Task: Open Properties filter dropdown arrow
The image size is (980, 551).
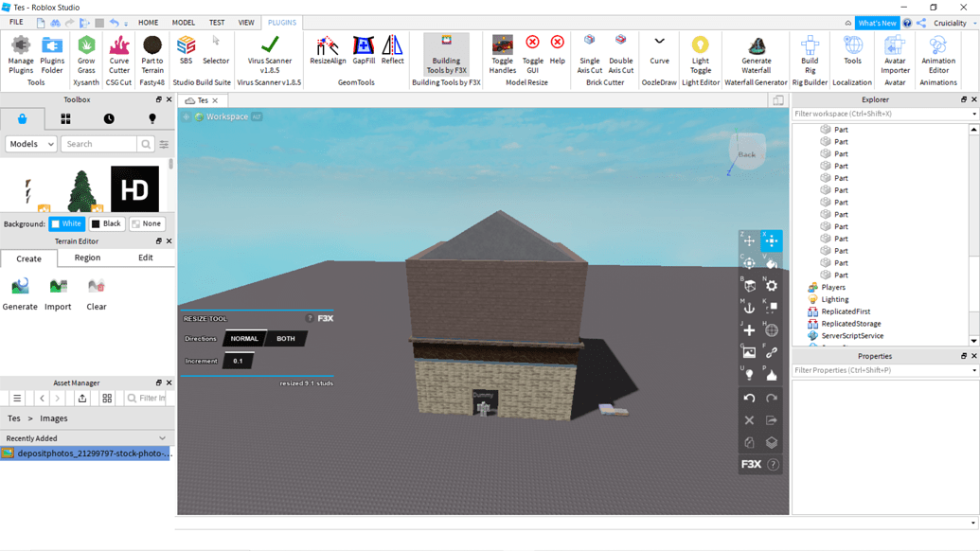Action: click(973, 370)
